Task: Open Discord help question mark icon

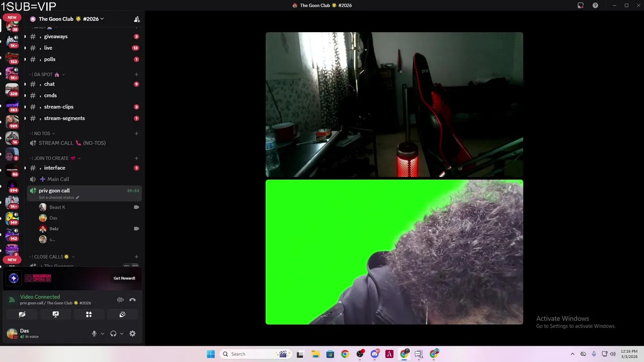Action: tap(595, 6)
